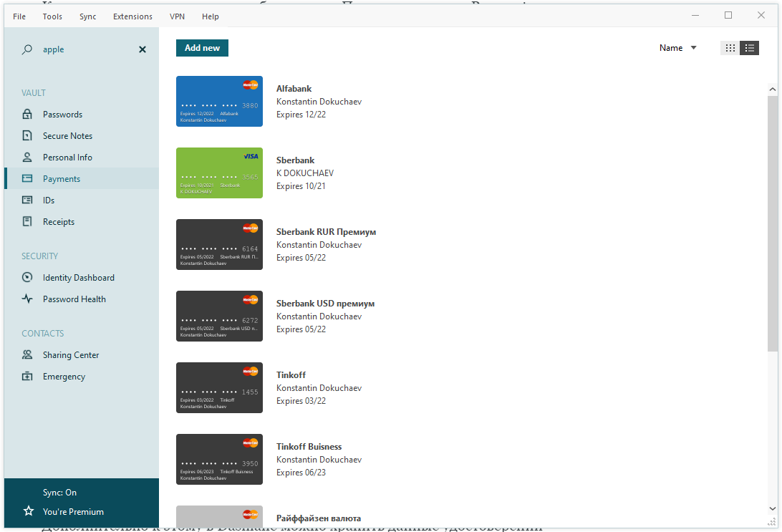Click the Identity Dashboard icon
782x532 pixels.
click(27, 277)
